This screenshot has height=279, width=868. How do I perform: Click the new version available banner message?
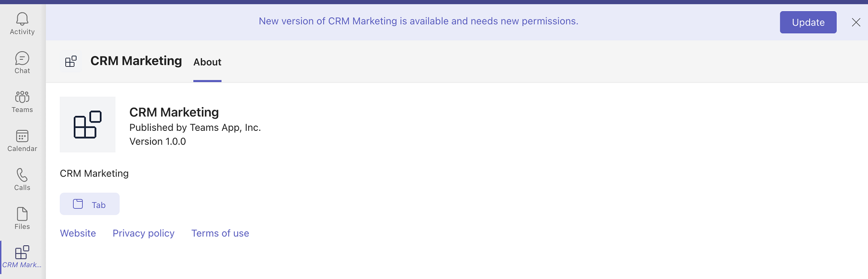coord(419,21)
